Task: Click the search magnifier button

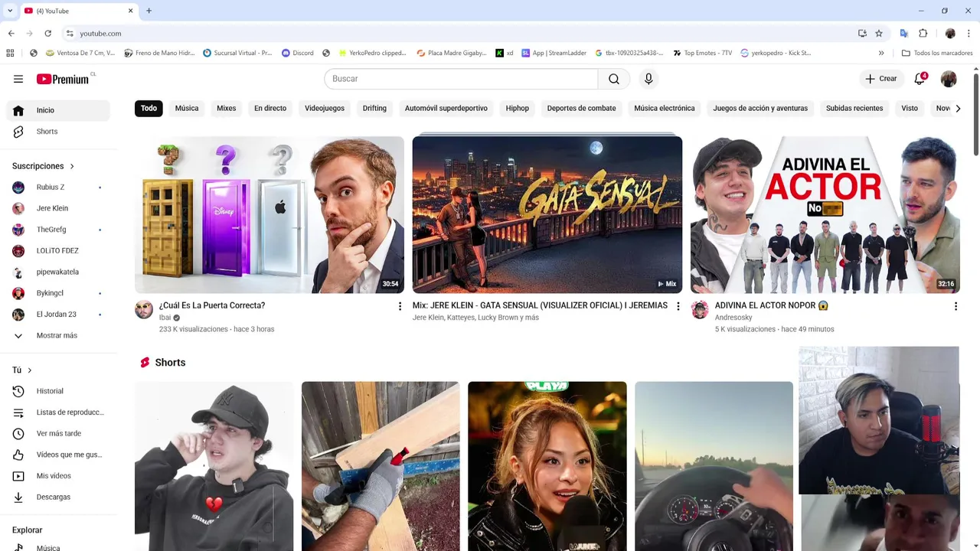Action: (614, 79)
